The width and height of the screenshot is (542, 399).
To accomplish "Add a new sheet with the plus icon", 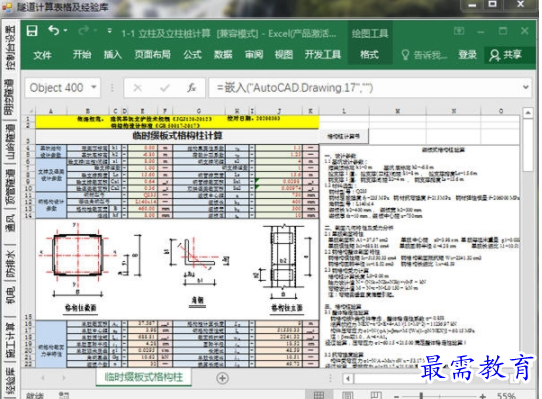I will point(222,378).
